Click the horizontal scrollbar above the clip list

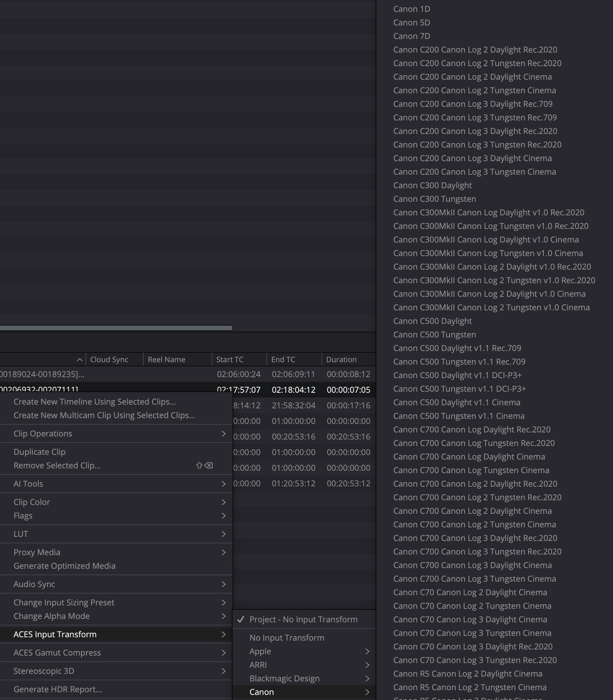point(116,328)
